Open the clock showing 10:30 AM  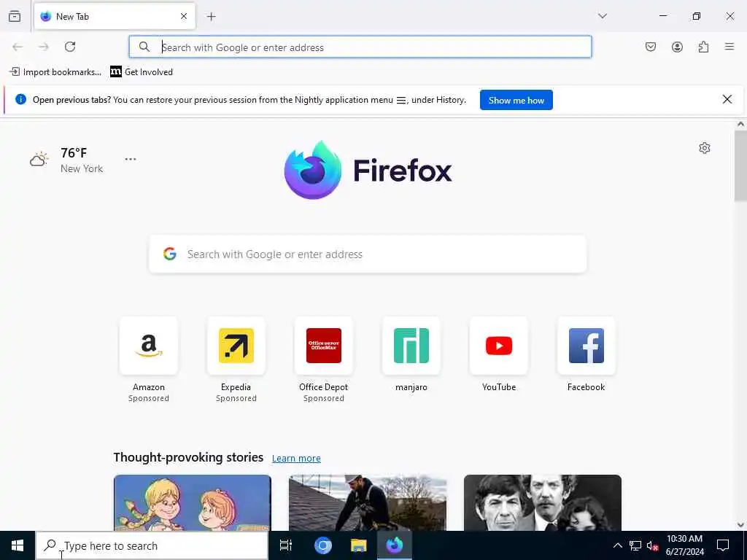point(684,545)
